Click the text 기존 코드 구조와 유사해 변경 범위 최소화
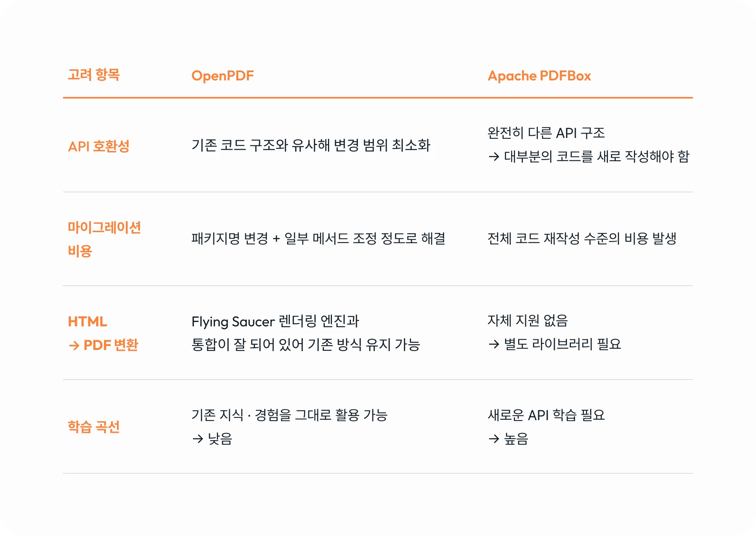Image resolution: width=756 pixels, height=536 pixels. click(x=311, y=145)
